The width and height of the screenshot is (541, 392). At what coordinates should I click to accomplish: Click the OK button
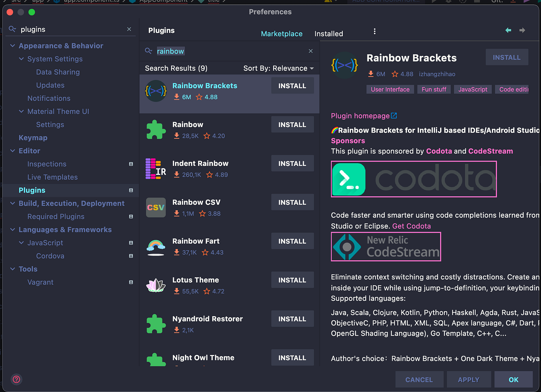(514, 380)
